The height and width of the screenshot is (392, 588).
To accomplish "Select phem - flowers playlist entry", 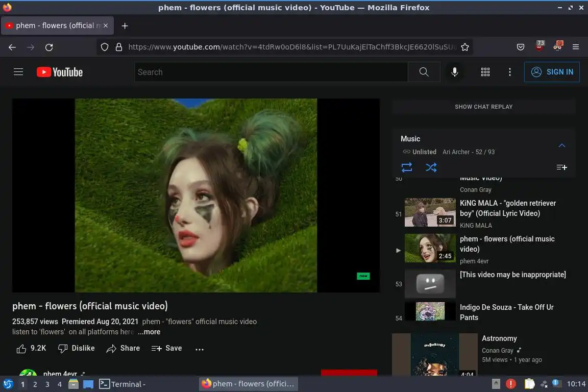I will tap(484, 250).
